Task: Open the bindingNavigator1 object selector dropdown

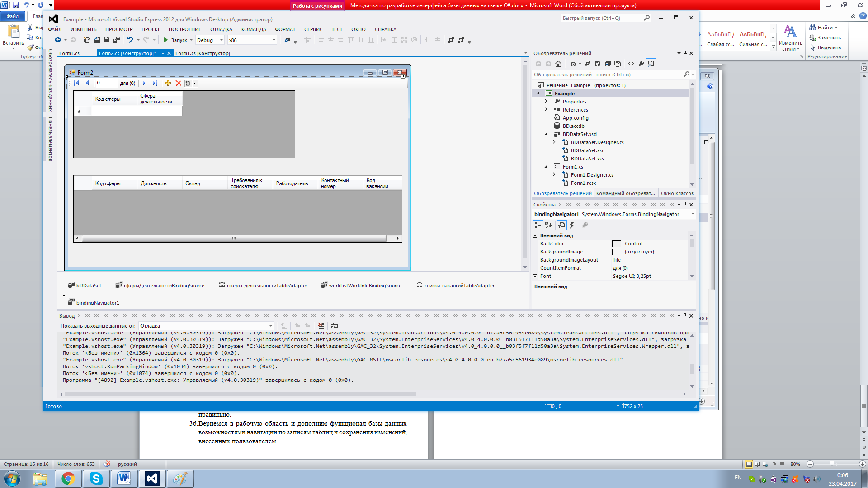Action: click(x=693, y=214)
